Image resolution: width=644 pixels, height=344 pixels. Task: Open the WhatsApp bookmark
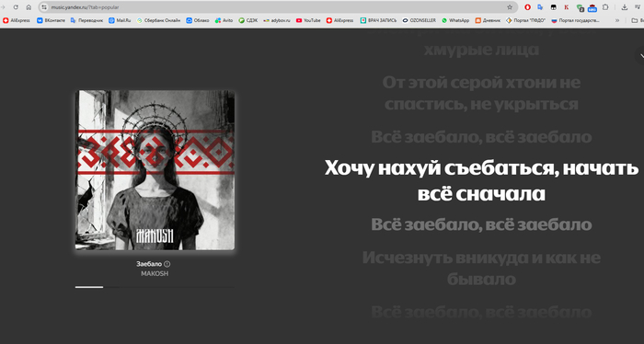(455, 20)
